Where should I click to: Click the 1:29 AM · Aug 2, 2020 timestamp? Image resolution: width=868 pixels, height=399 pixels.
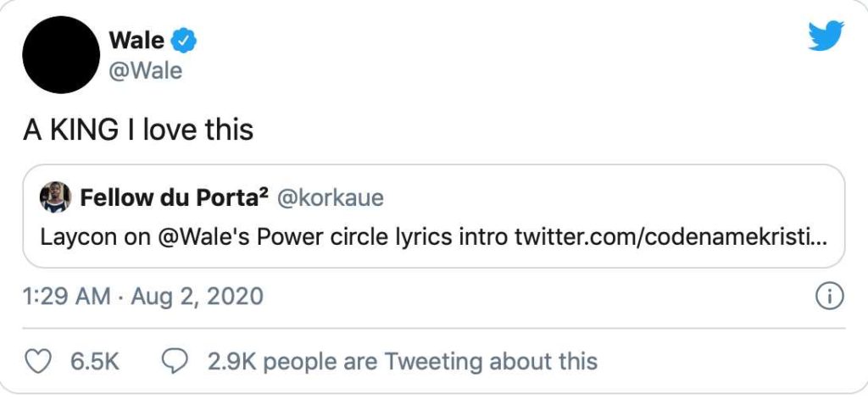click(x=143, y=296)
